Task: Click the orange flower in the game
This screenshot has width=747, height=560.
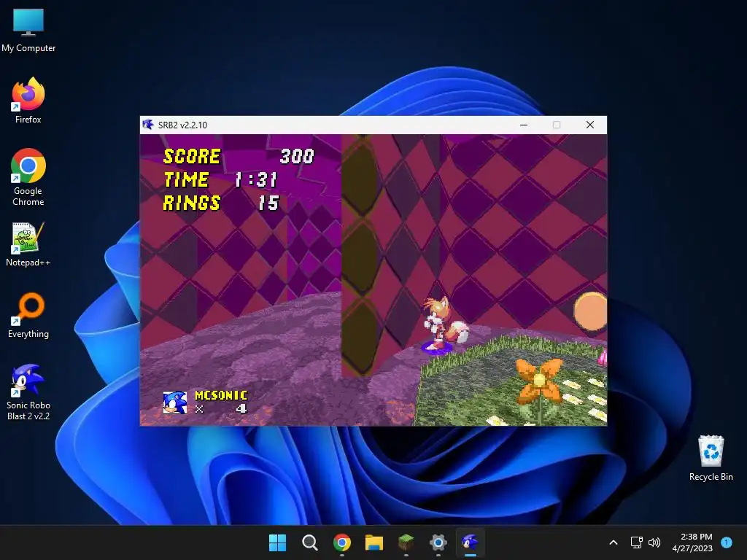Action: (539, 380)
